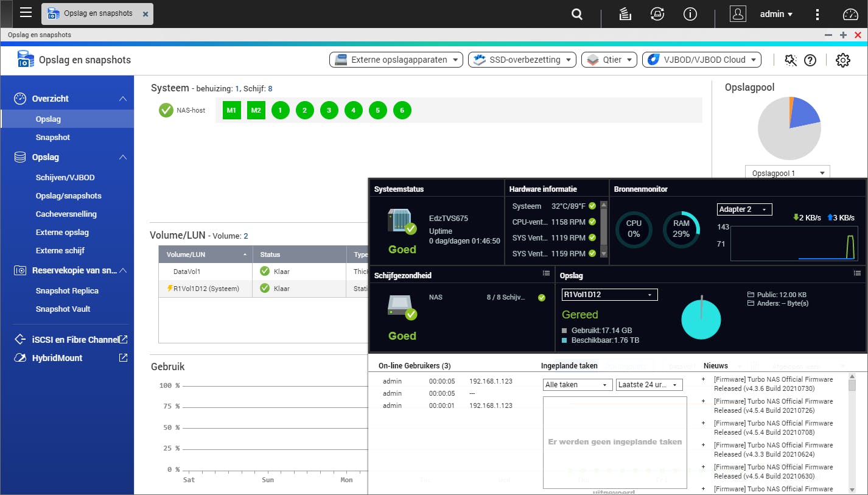This screenshot has height=495, width=868.
Task: Click the search magnifier icon
Action: 578,14
